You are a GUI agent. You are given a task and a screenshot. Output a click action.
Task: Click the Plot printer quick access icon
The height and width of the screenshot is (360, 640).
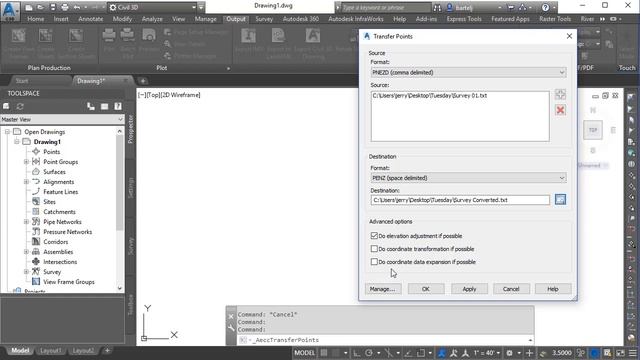coord(65,7)
